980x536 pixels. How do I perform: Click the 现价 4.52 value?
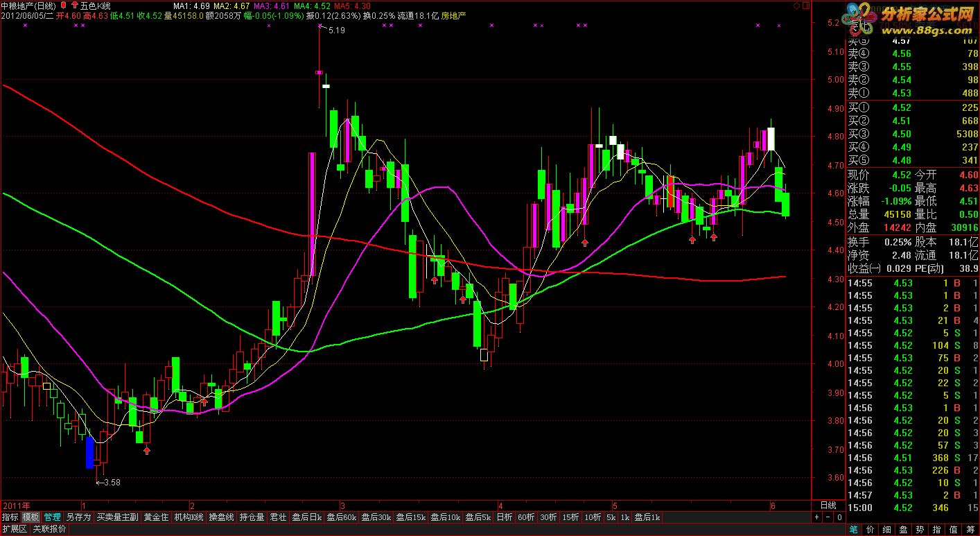click(x=902, y=175)
